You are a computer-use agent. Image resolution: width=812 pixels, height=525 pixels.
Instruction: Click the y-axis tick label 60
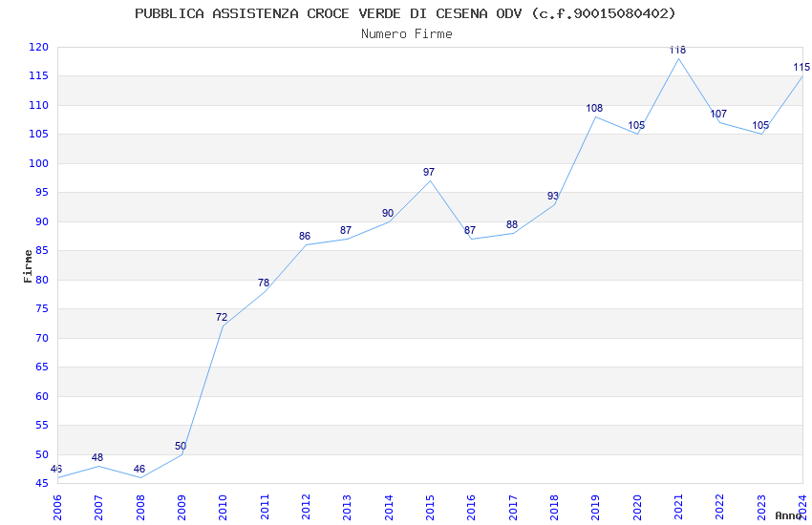pos(42,397)
